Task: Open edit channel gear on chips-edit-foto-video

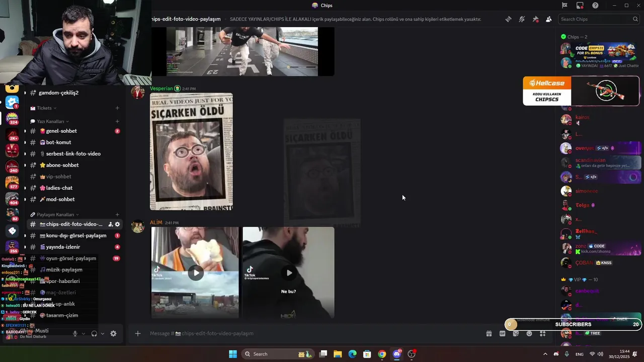Action: [117, 224]
